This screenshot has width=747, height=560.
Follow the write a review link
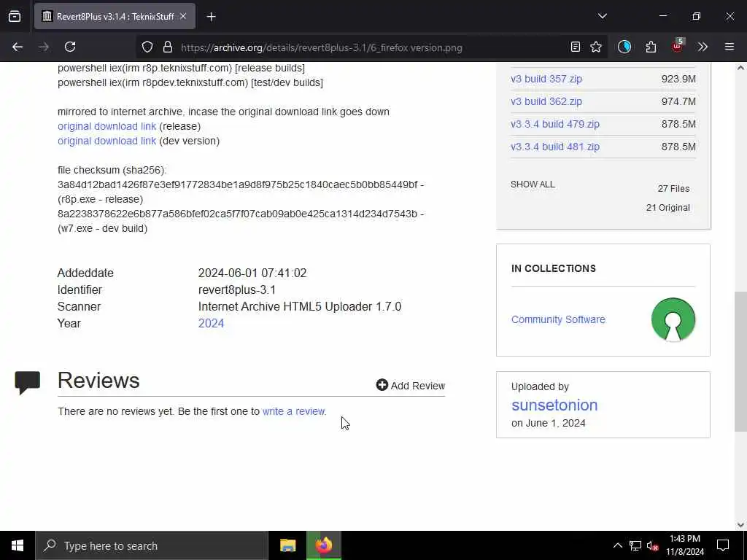294,411
